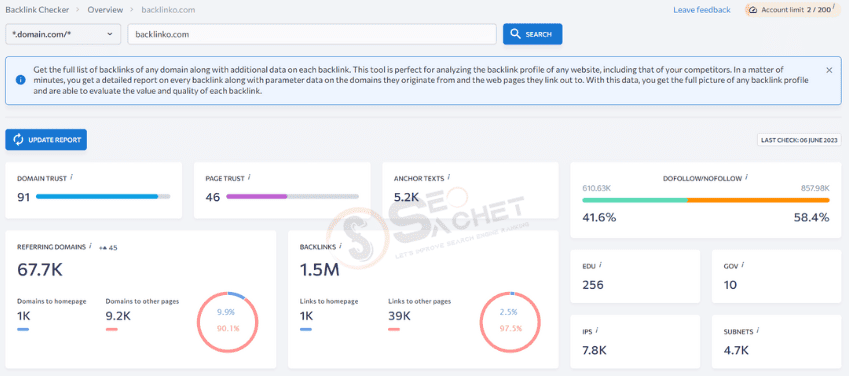Screen dimensions: 850x376
Task: Click the Search button
Action: [x=532, y=34]
